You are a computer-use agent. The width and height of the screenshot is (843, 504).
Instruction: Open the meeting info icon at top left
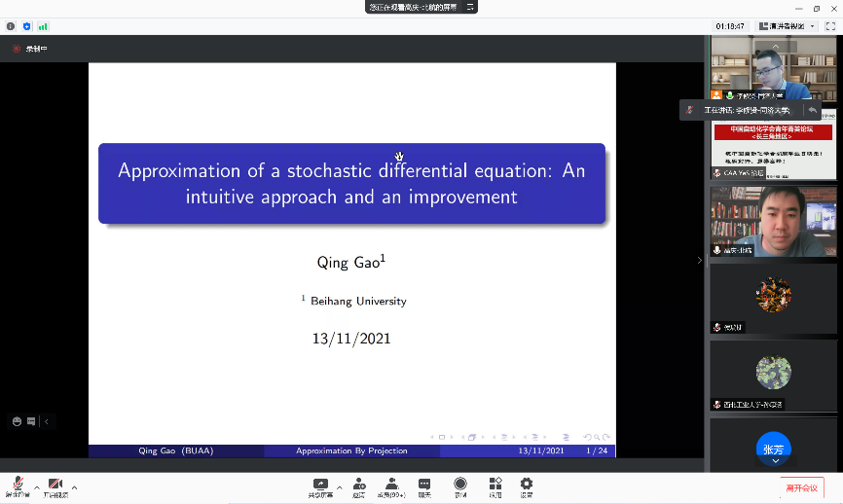click(11, 26)
